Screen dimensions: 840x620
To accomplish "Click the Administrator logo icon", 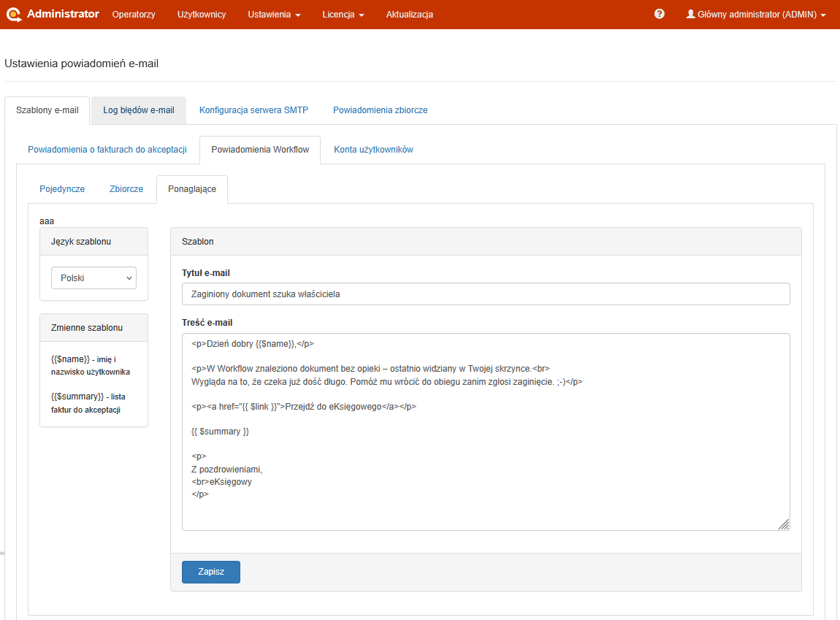I will [x=14, y=15].
